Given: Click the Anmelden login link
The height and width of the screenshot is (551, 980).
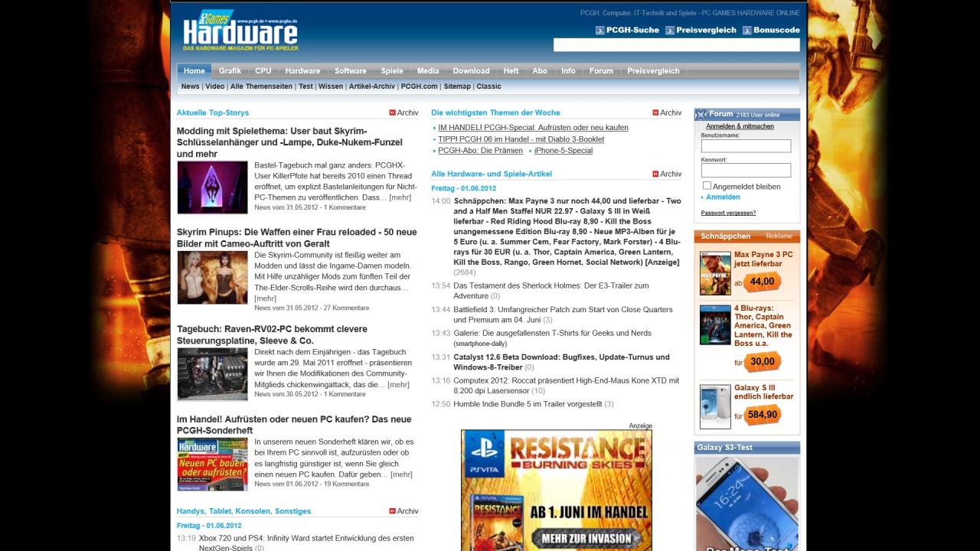Looking at the screenshot, I should 723,197.
